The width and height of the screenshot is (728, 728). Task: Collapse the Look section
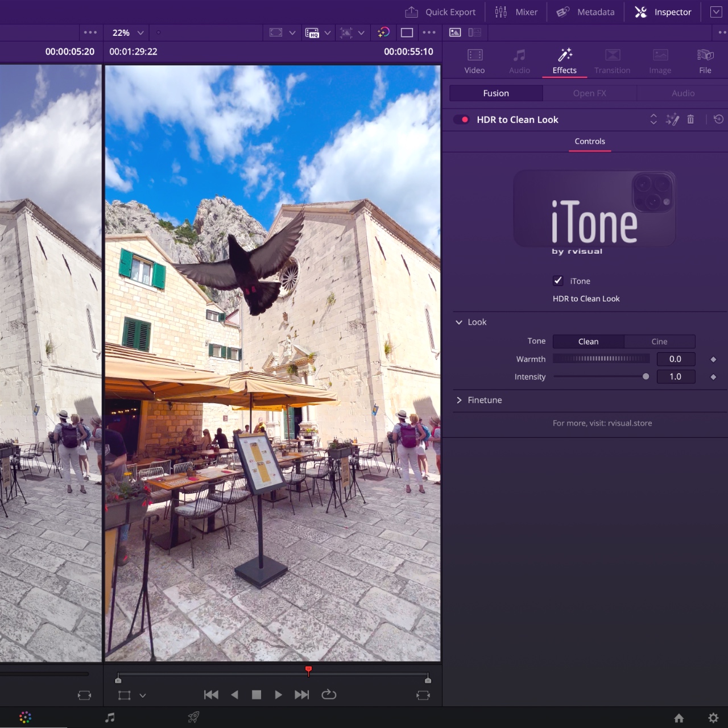459,322
